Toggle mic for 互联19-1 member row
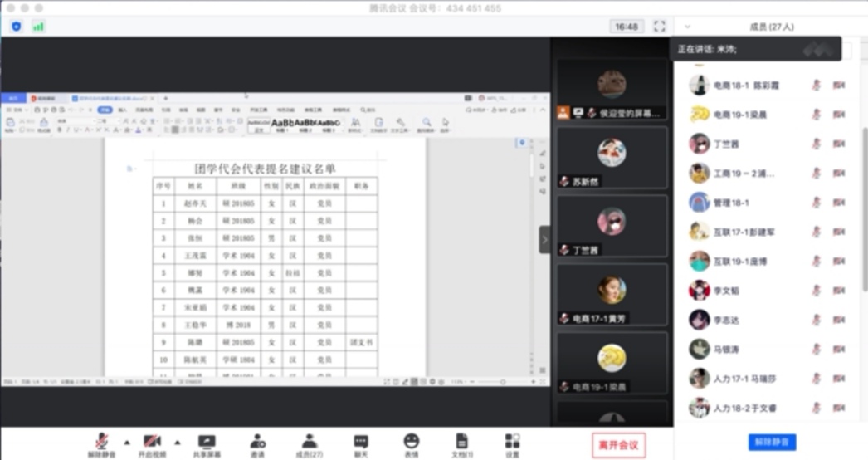 tap(816, 262)
